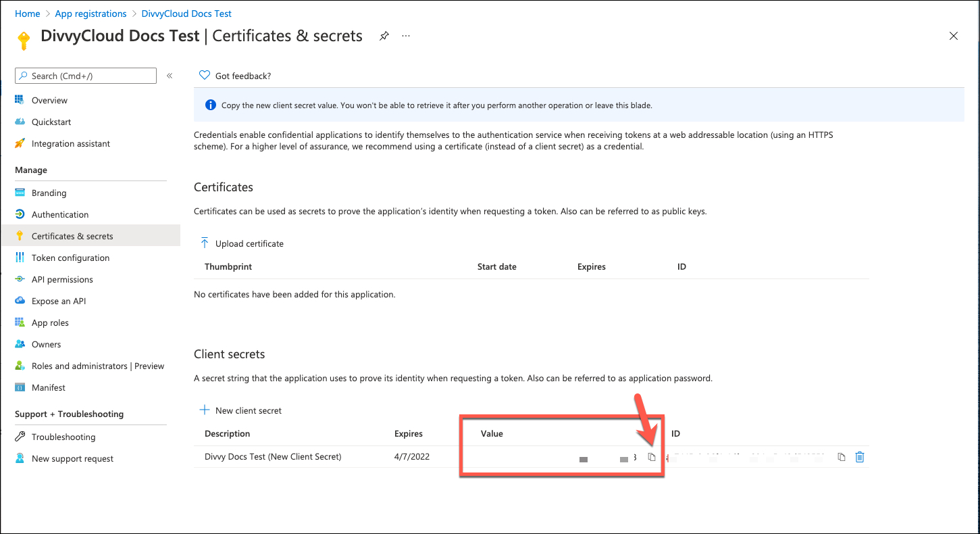Open Branding settings
Screen dimensions: 980x534
tap(49, 193)
